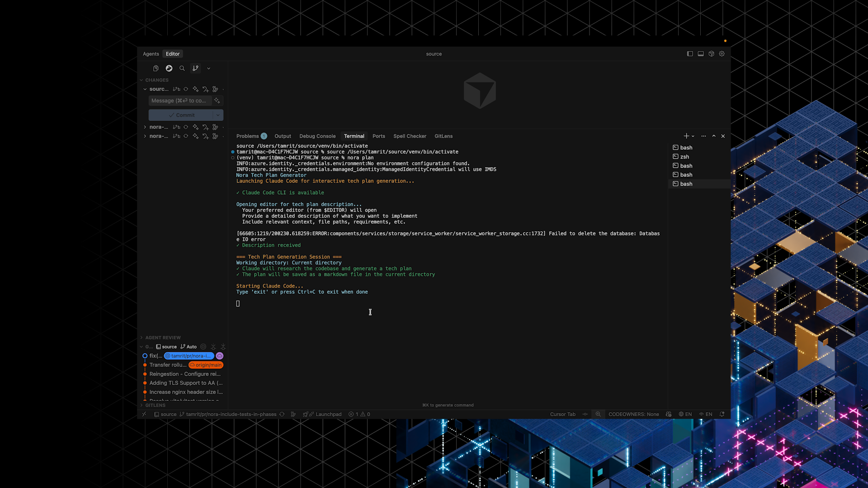Select the 'Reingestion - Configure rei…' commit
868x488 pixels.
(x=184, y=374)
